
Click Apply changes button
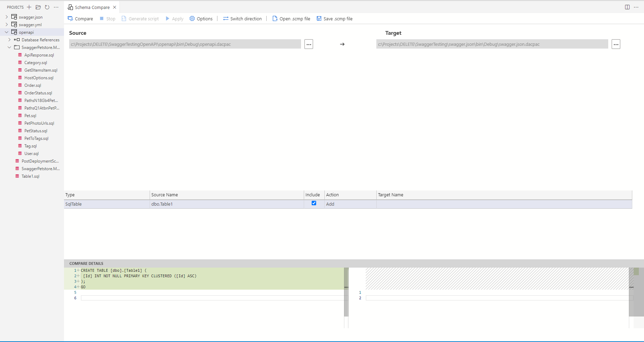coord(174,19)
